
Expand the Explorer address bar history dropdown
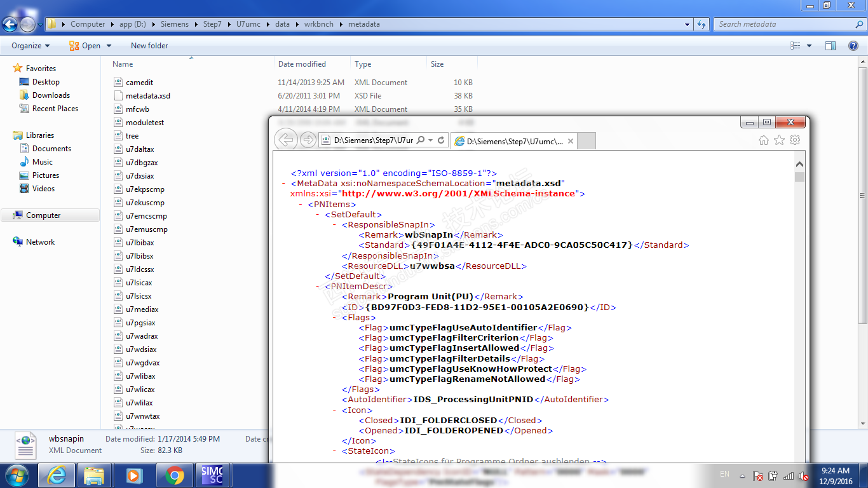(687, 24)
